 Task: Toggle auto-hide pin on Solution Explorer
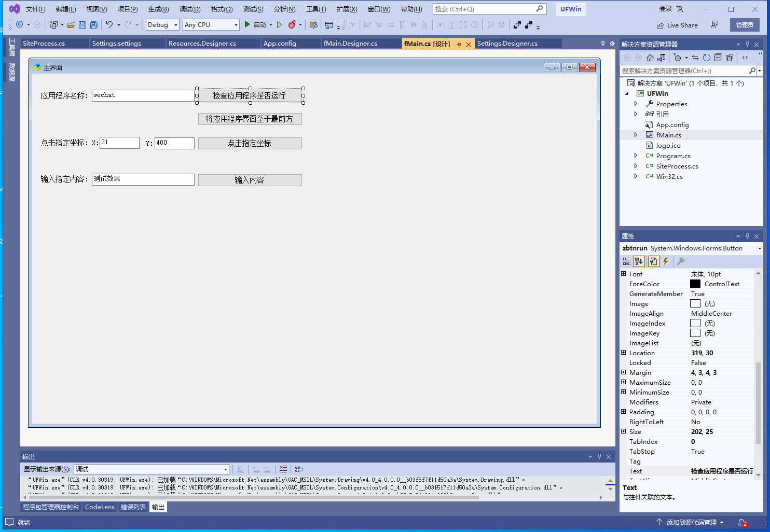pyautogui.click(x=747, y=44)
